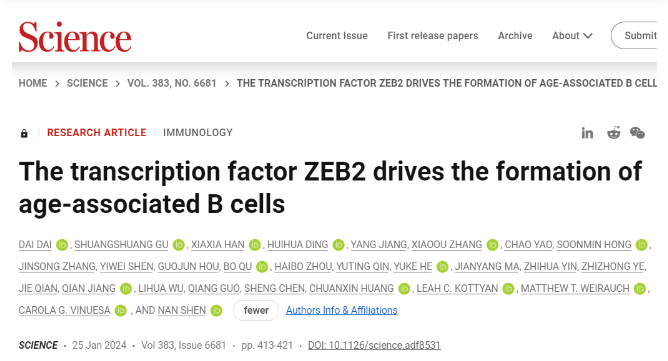Open Authors Info & Affiliations link
The width and height of the screenshot is (668, 361).
click(342, 310)
